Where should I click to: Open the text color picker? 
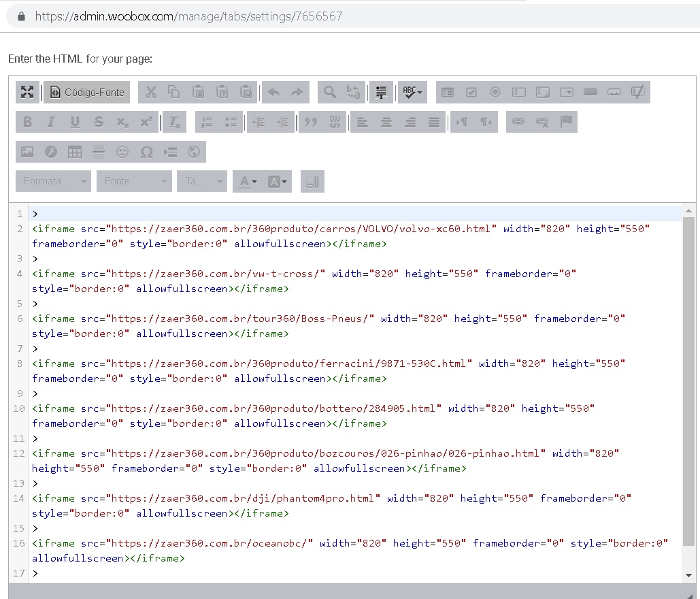248,181
